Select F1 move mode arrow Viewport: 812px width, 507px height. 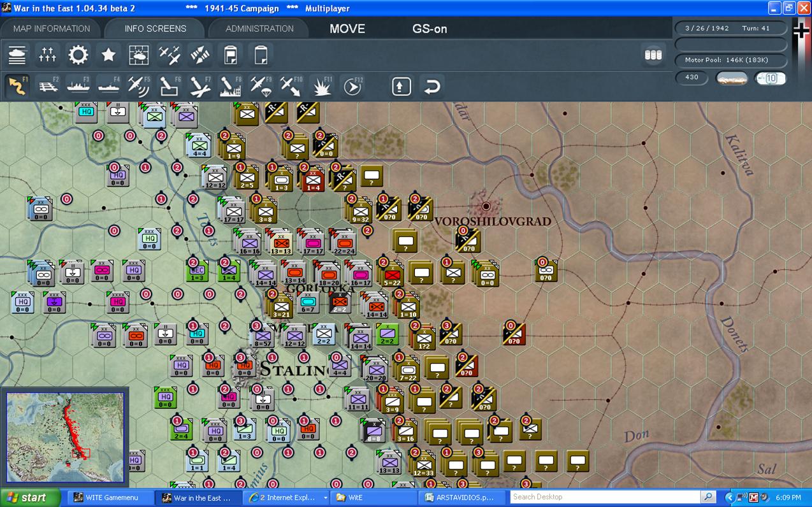click(x=17, y=86)
